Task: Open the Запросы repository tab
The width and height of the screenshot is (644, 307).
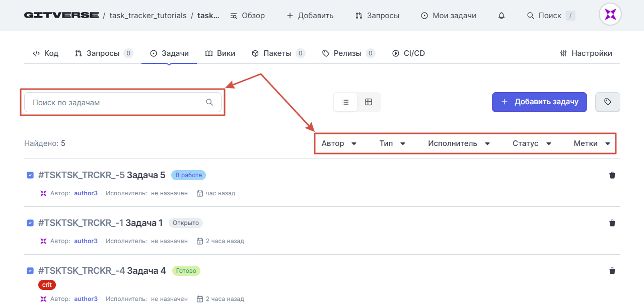Action: coord(104,53)
